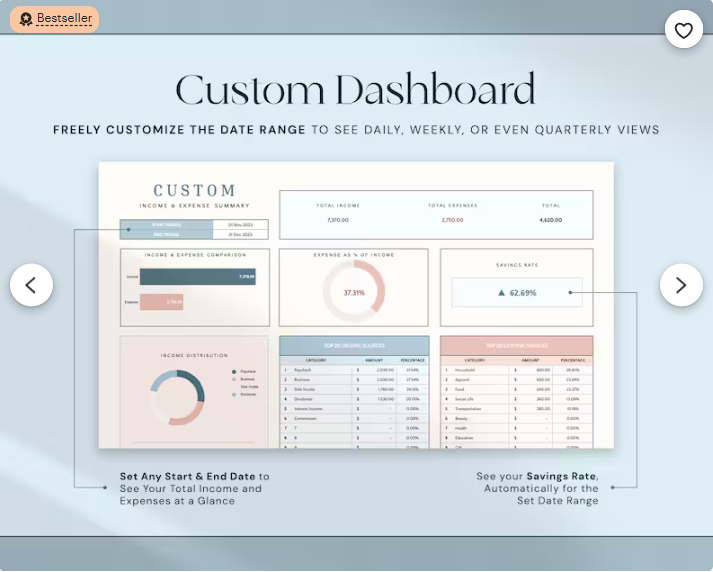This screenshot has height=572, width=713.
Task: Click 'Set Any Start & End Date' caption
Action: pyautogui.click(x=187, y=477)
